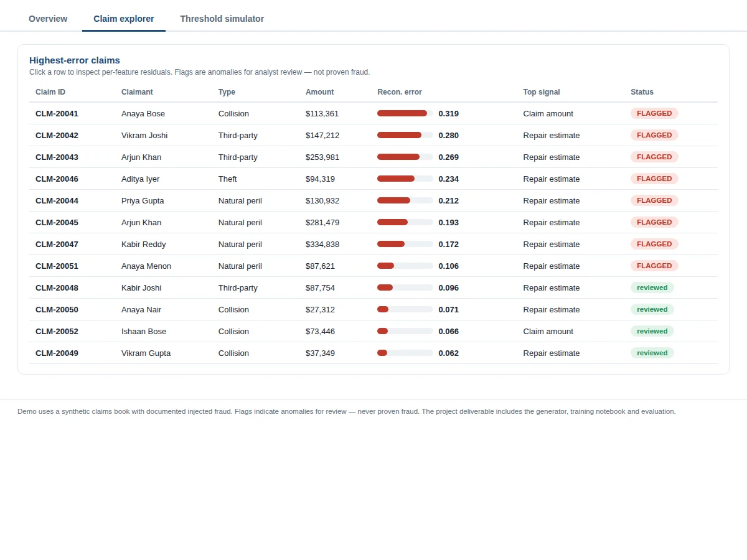Select claimant Kabir Joshi

[141, 287]
